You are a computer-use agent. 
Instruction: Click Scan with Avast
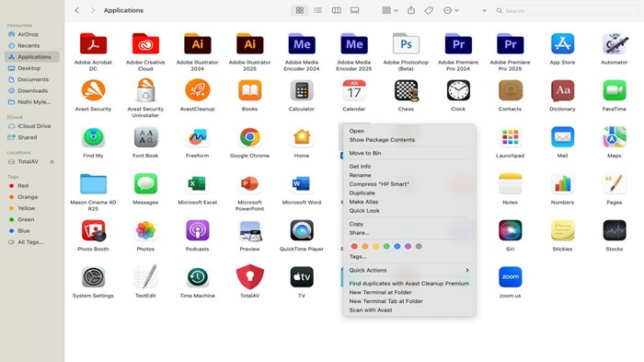[x=371, y=310]
